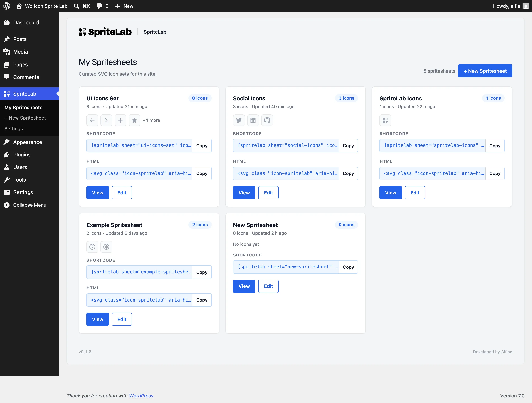The image size is (532, 403).
Task: Click the Appearance brush icon
Action: [x=7, y=142]
